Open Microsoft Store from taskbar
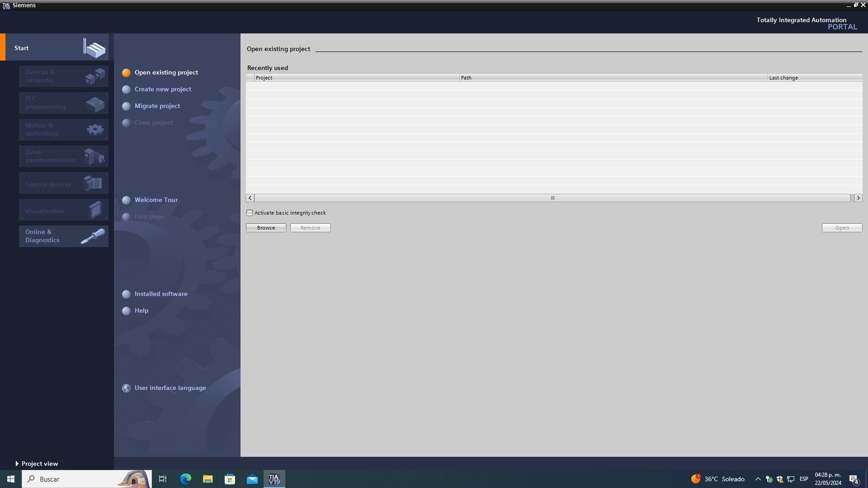Image resolution: width=868 pixels, height=488 pixels. pyautogui.click(x=230, y=479)
